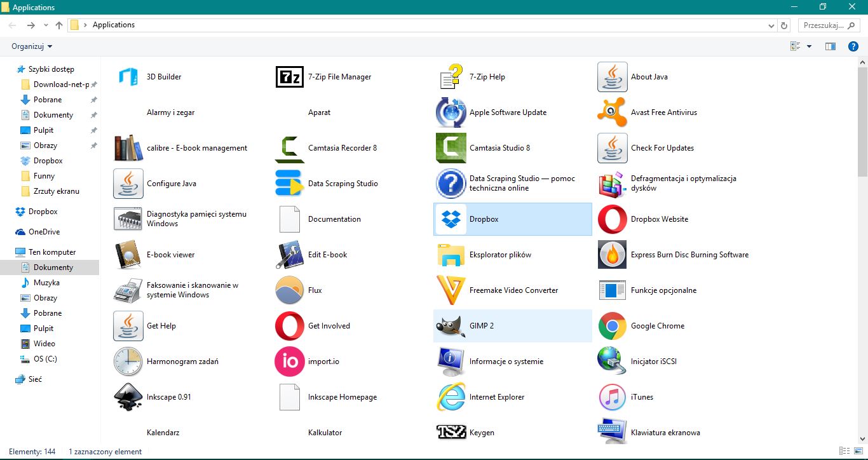Open recent locations dropdown next to Forward

pos(46,25)
